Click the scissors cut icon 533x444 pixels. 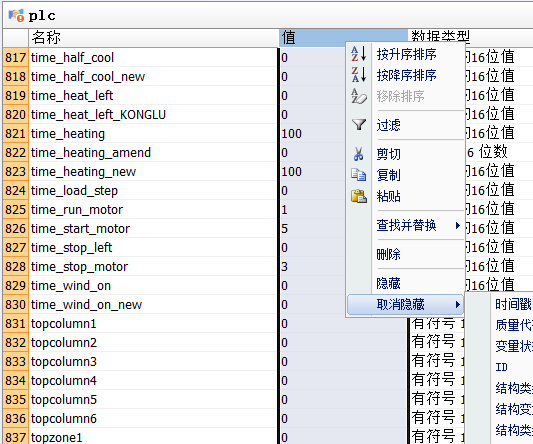(x=358, y=154)
